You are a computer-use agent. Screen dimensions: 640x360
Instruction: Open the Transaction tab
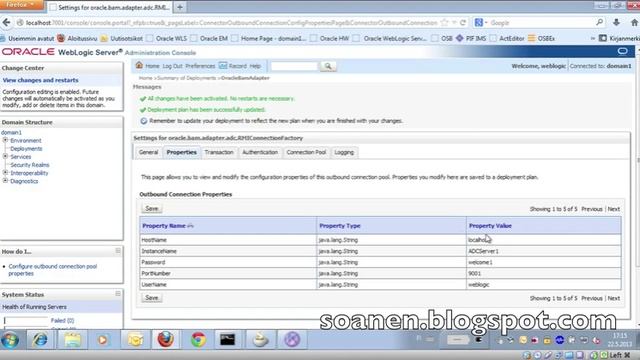click(x=219, y=152)
